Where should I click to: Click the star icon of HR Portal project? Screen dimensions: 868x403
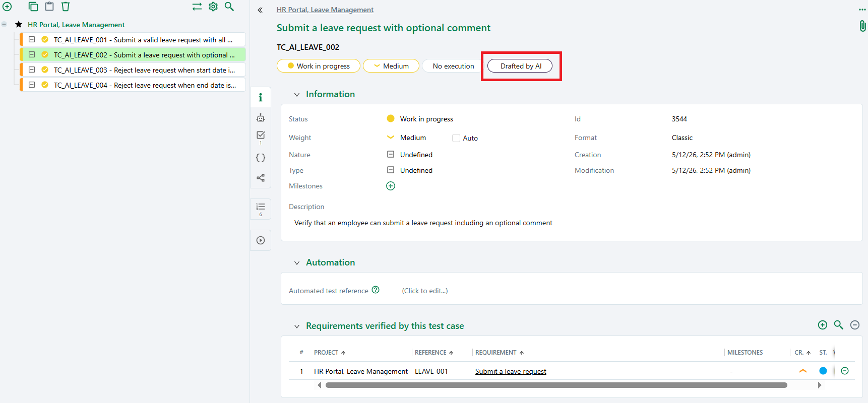(x=19, y=24)
